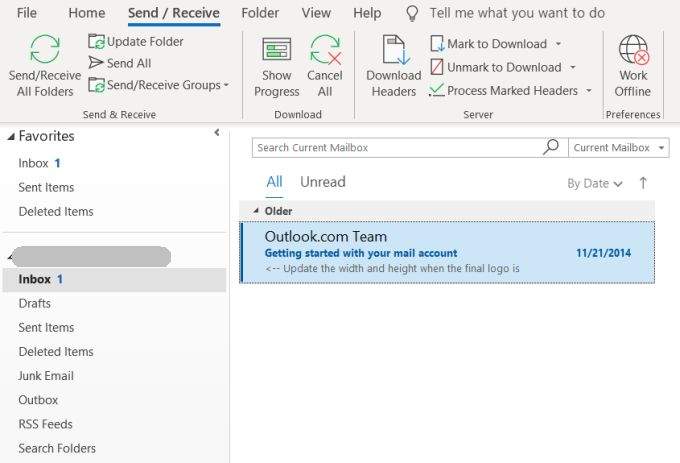The width and height of the screenshot is (680, 463).
Task: Switch to the Home tab
Action: pos(87,13)
